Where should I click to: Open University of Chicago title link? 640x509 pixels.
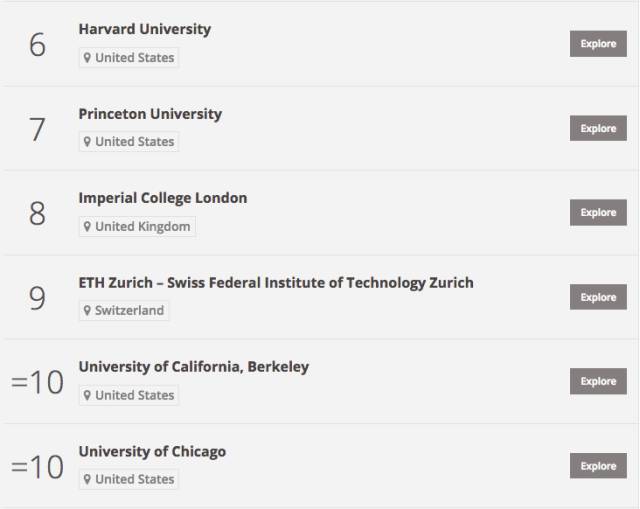click(x=152, y=451)
